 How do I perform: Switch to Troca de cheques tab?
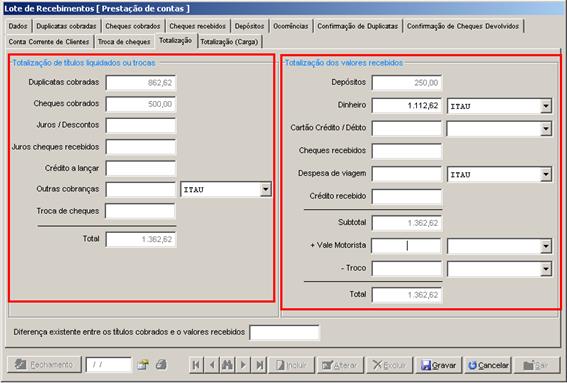pyautogui.click(x=124, y=42)
